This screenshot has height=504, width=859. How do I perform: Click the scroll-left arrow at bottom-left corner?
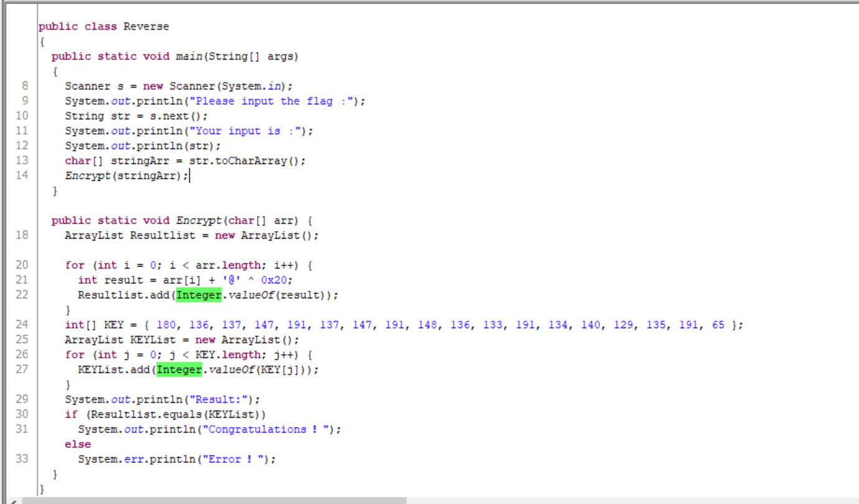tap(13, 501)
